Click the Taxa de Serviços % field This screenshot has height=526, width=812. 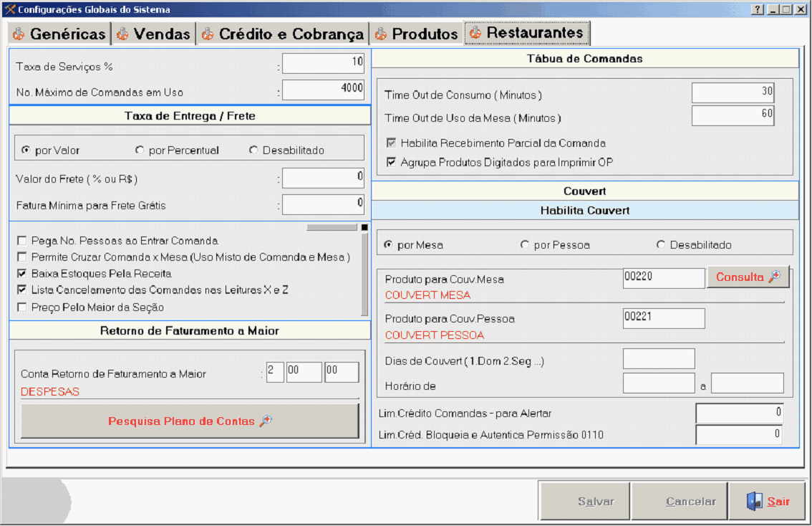323,63
